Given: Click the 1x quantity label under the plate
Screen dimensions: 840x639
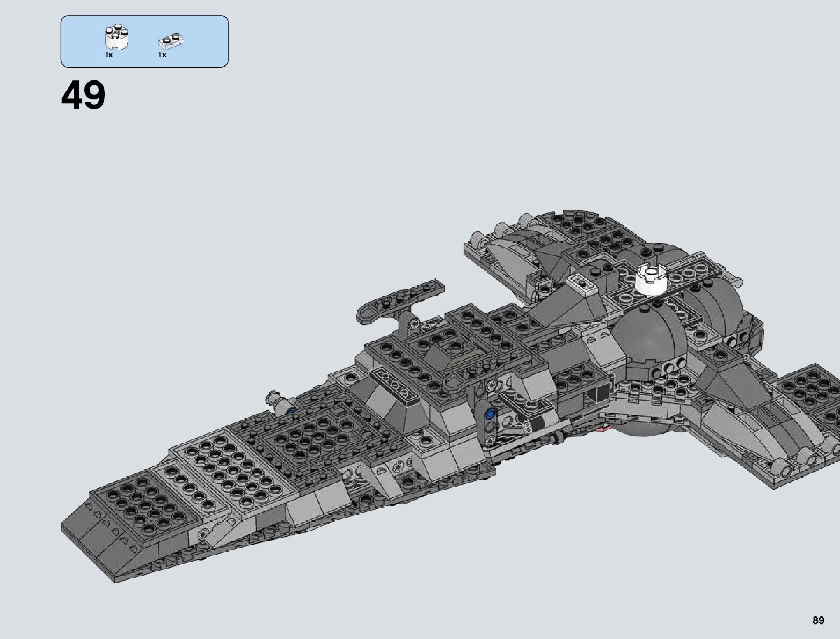Looking at the screenshot, I should [162, 55].
